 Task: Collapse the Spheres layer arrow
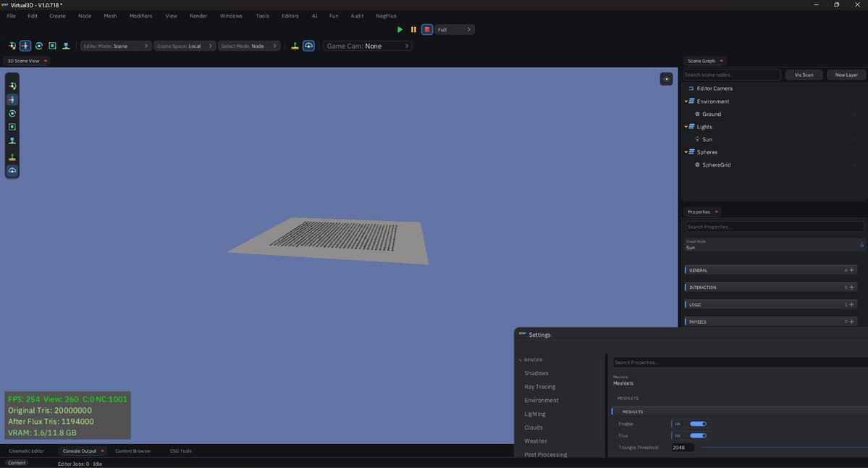tap(686, 152)
